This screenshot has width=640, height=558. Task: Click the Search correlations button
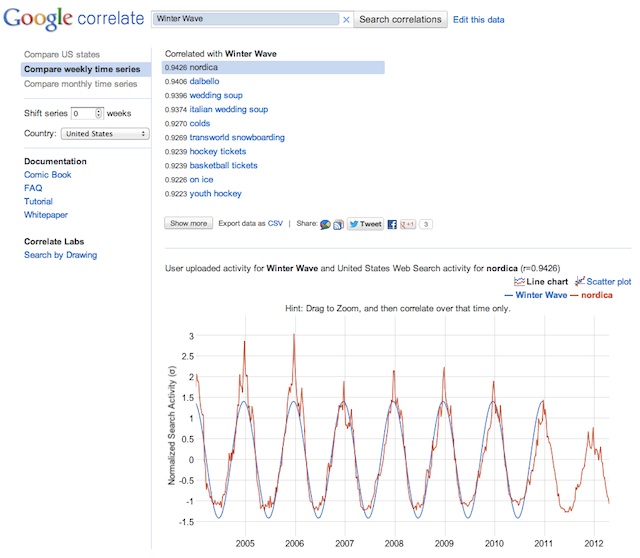[x=400, y=20]
